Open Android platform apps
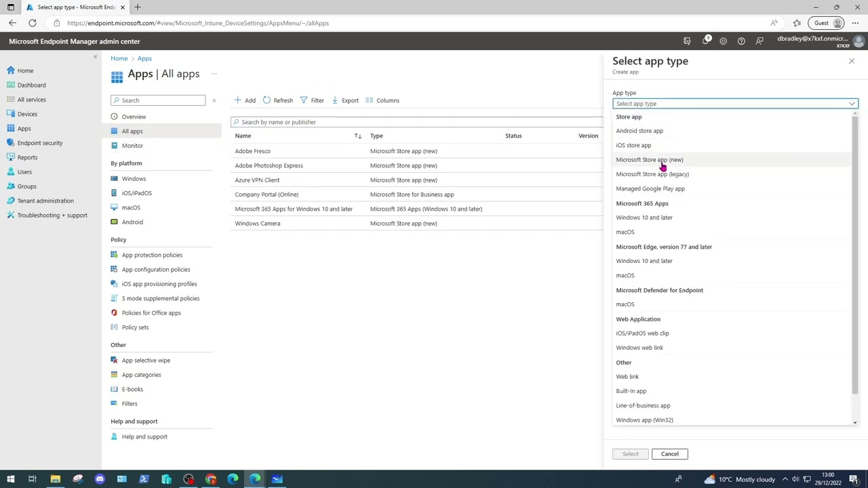This screenshot has width=868, height=488. [132, 222]
